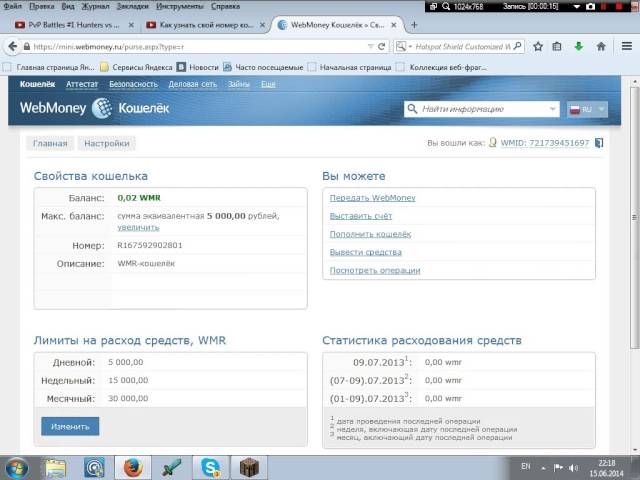
Task: Open the Аттестат nav item
Action: click(82, 84)
